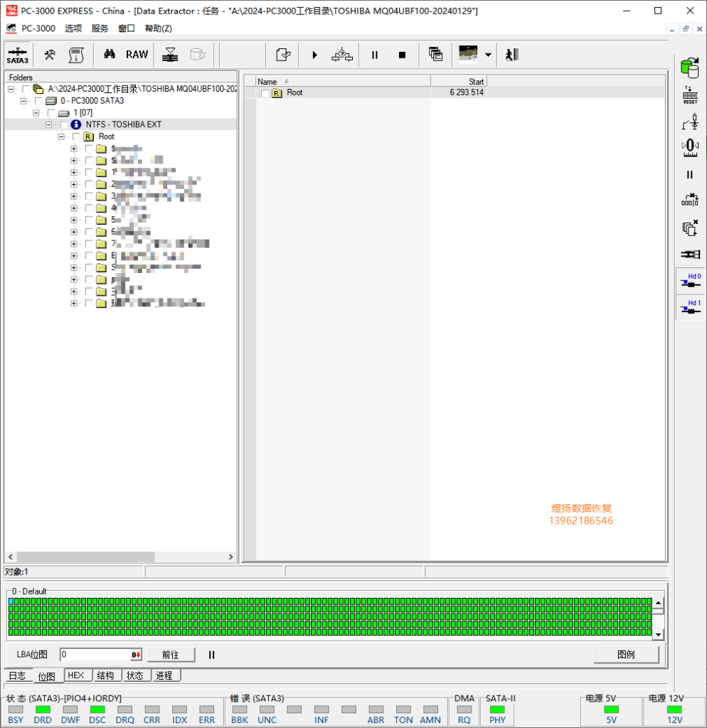Sort by the Start column header
Screen dimensions: 707x728
tap(459, 81)
